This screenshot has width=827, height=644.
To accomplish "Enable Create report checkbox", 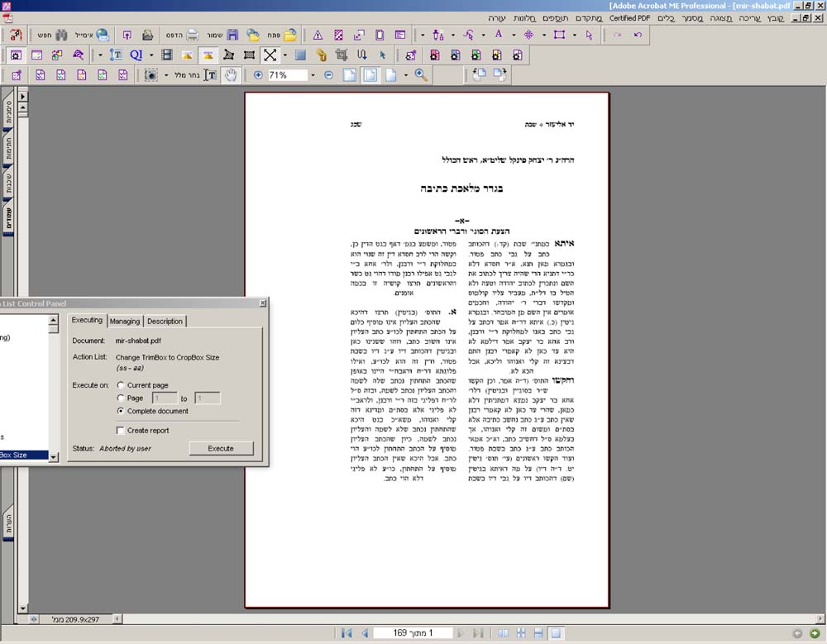I will point(120,431).
